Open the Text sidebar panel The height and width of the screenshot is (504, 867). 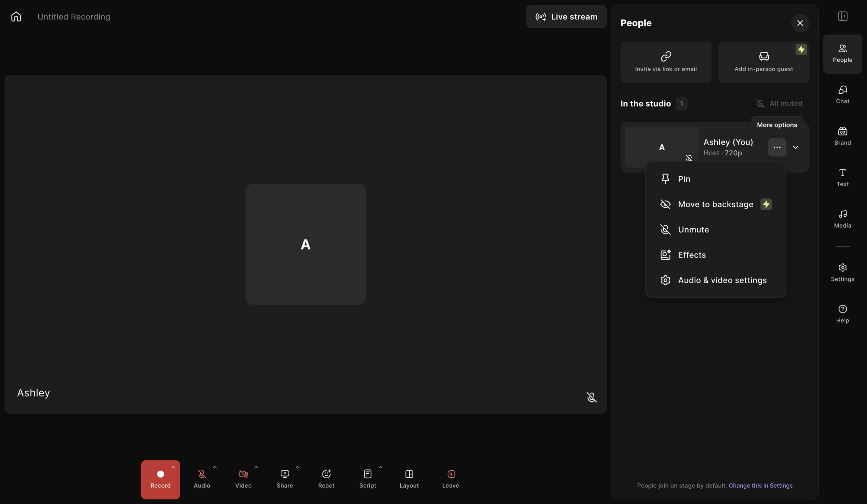tap(842, 178)
